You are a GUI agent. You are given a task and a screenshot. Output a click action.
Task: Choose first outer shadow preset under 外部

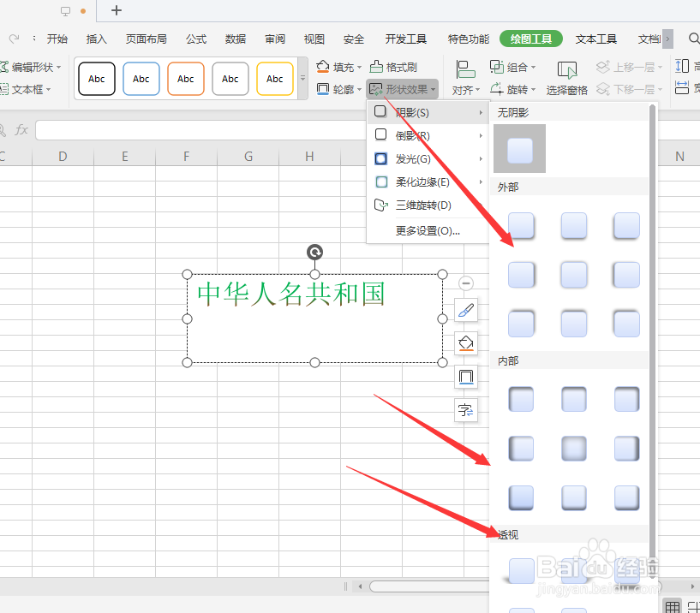[521, 225]
